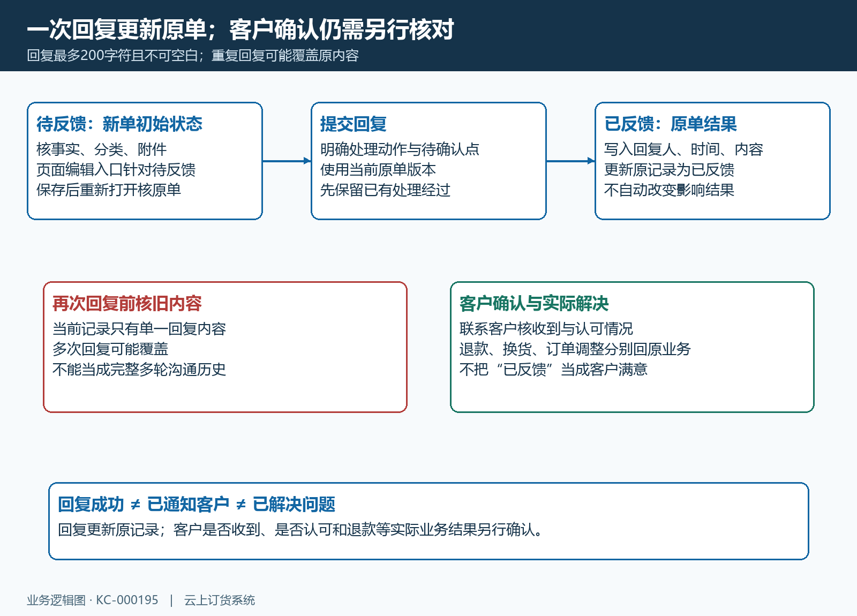Click the line '不能当成完整多轮沟通历史'
The width and height of the screenshot is (857, 616).
pos(139,370)
